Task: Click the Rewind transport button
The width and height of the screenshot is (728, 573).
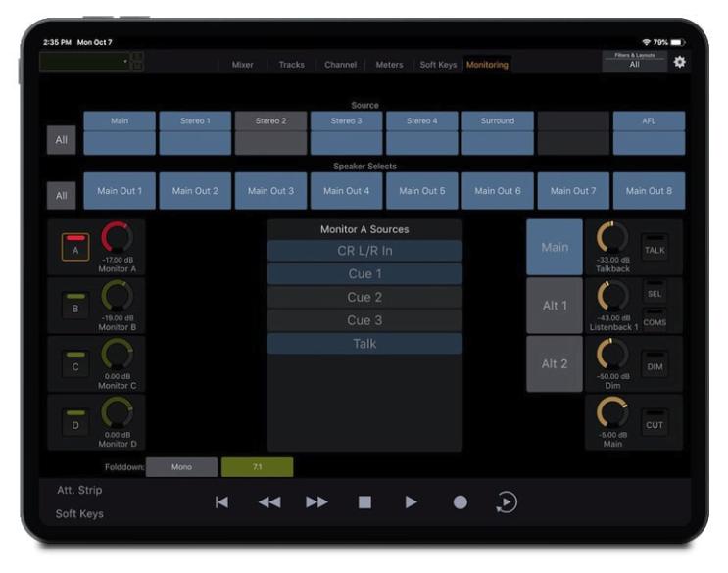Action: pos(269,502)
